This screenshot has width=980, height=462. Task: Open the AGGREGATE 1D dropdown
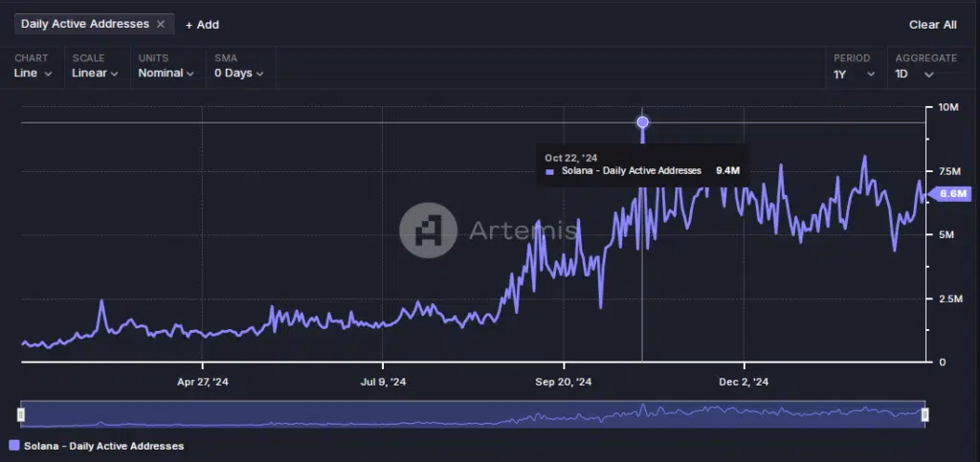coord(914,74)
